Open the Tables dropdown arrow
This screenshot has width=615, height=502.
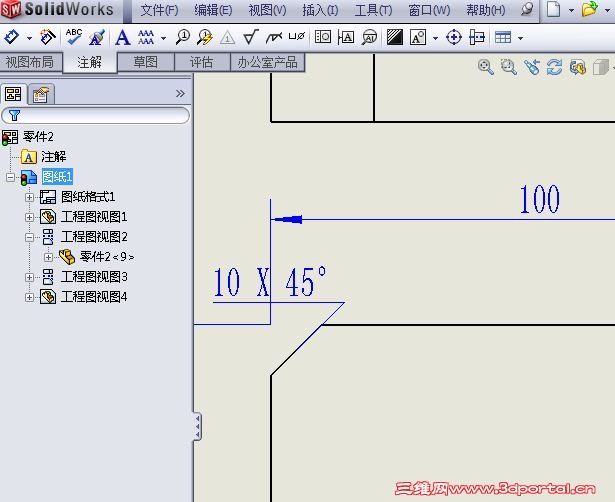coord(520,38)
